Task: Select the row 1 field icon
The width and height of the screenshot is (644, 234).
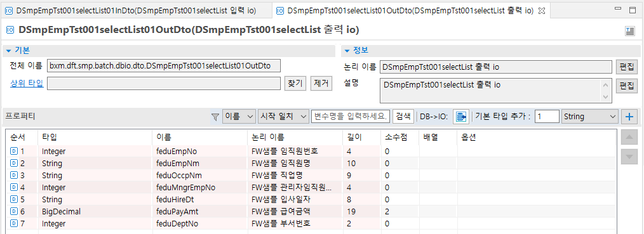Action: tap(13, 151)
